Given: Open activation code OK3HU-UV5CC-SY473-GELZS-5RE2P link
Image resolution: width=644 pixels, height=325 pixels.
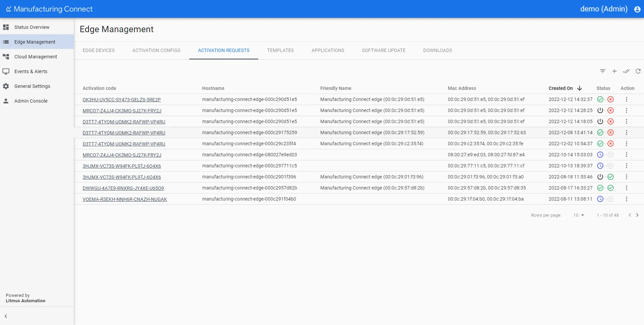Looking at the screenshot, I should (x=121, y=100).
